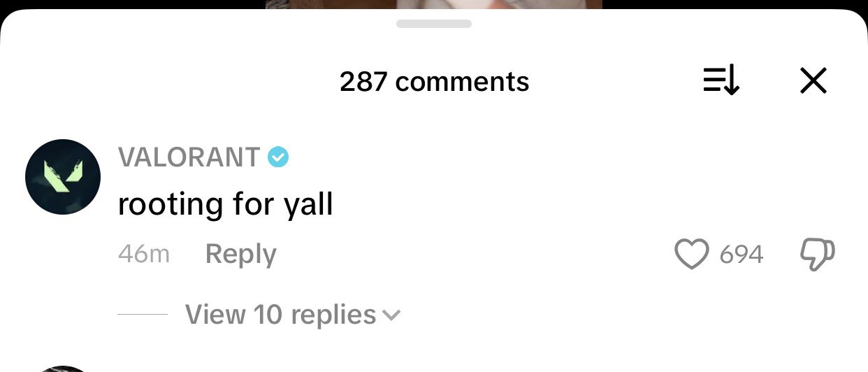Open VALORANT's profile picture avatar

coord(63,177)
